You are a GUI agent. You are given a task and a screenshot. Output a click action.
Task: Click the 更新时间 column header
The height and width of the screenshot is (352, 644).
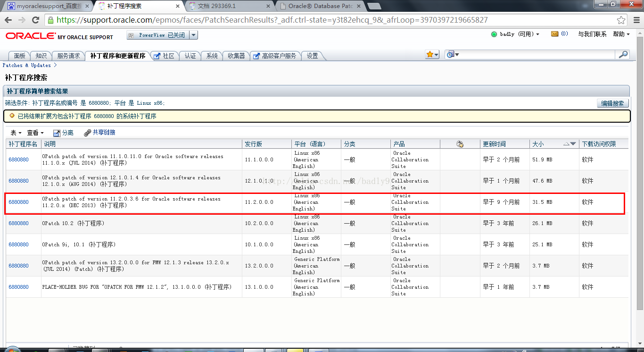click(504, 144)
